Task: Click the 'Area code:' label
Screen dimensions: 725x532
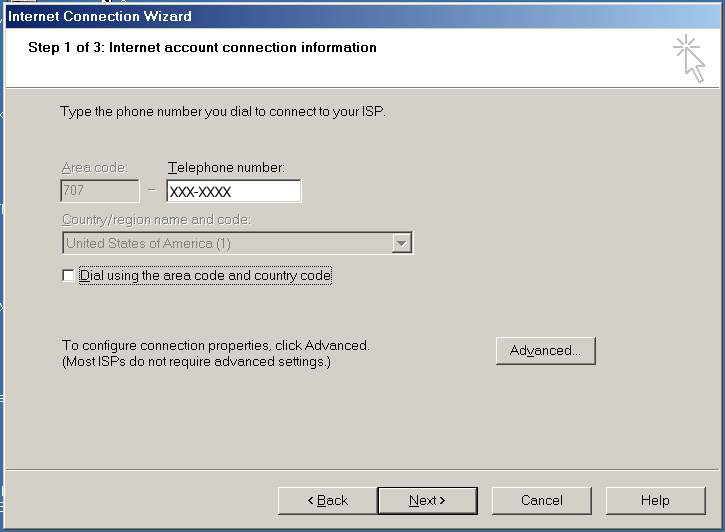Action: 94,167
